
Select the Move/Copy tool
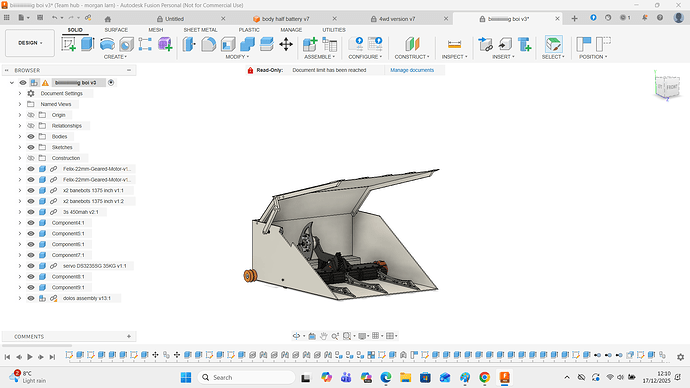[286, 44]
